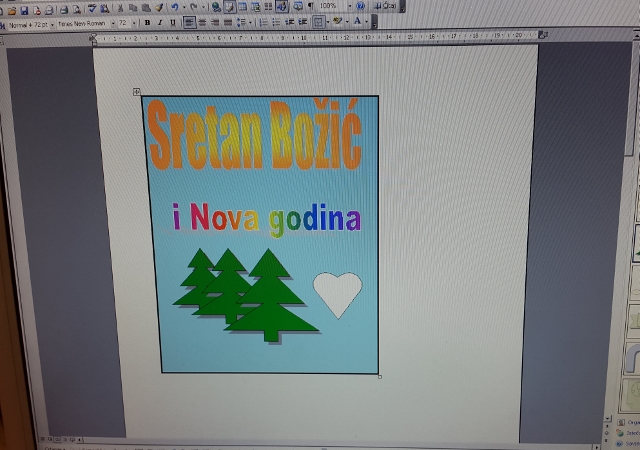Apply Bullets list format
640x450 pixels.
point(276,22)
